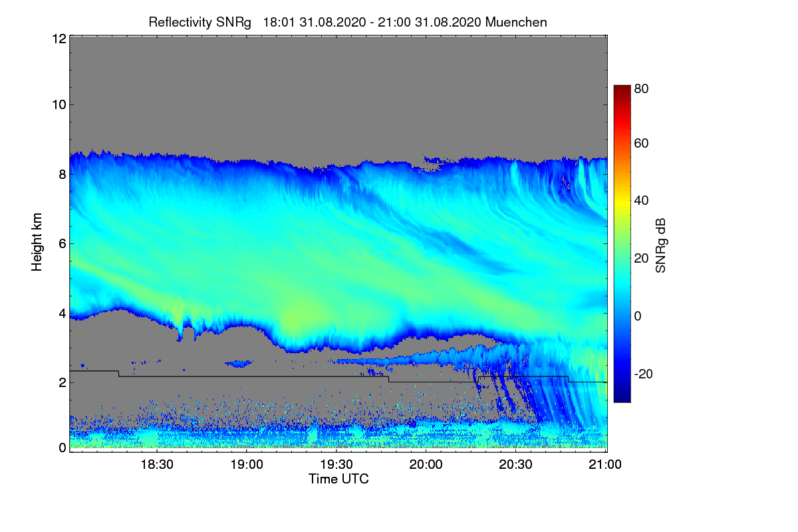Click the plot title 'Reflectivity SNRg'
Image resolution: width=798 pixels, height=532 pixels.
199,22
